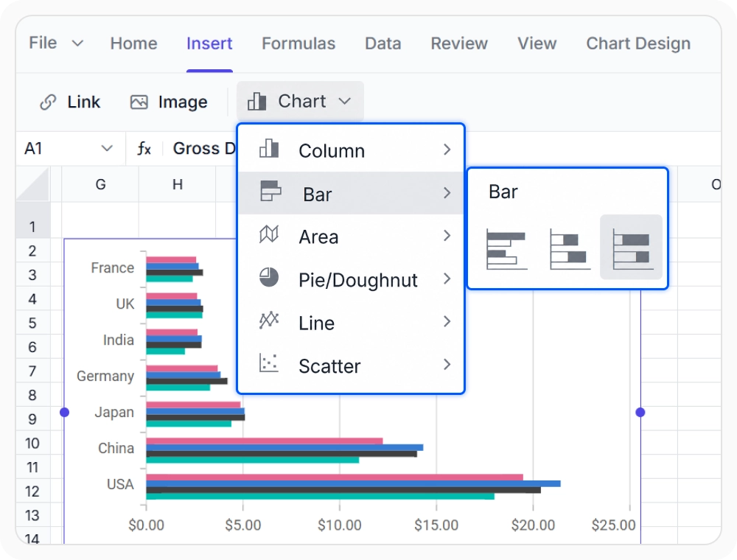
Task: Click the Image icon in the toolbar
Action: click(x=139, y=102)
